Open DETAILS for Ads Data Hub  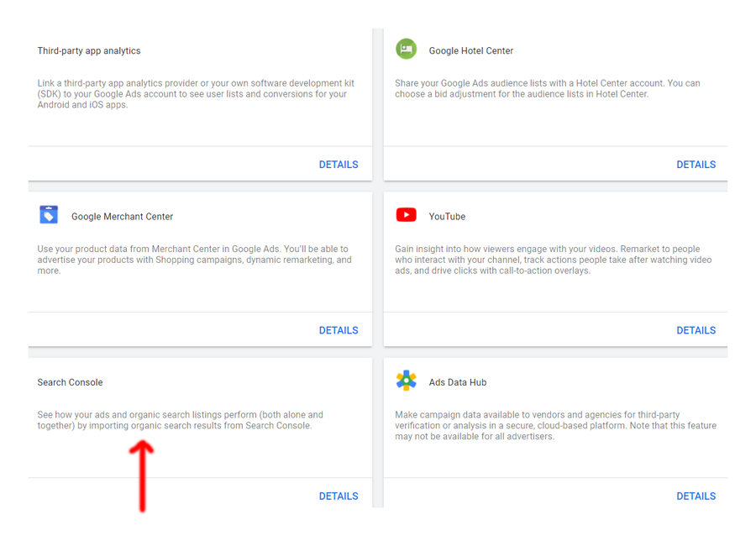pos(696,497)
